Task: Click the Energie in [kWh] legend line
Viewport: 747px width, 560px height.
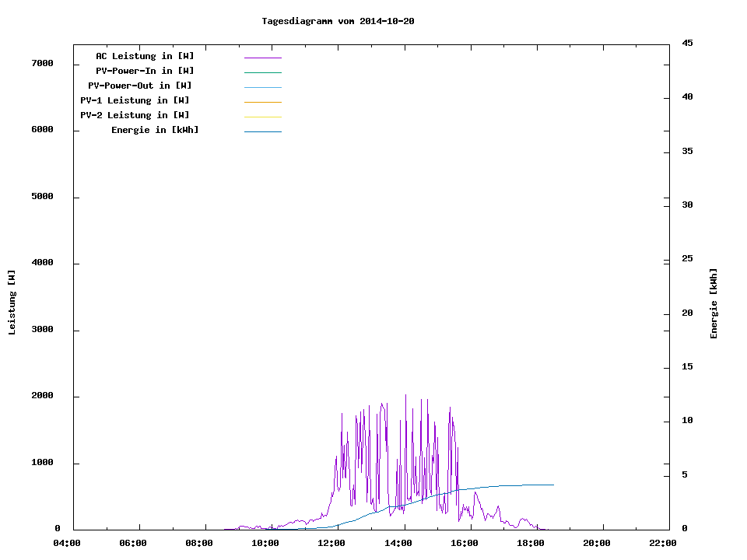Action: (262, 131)
